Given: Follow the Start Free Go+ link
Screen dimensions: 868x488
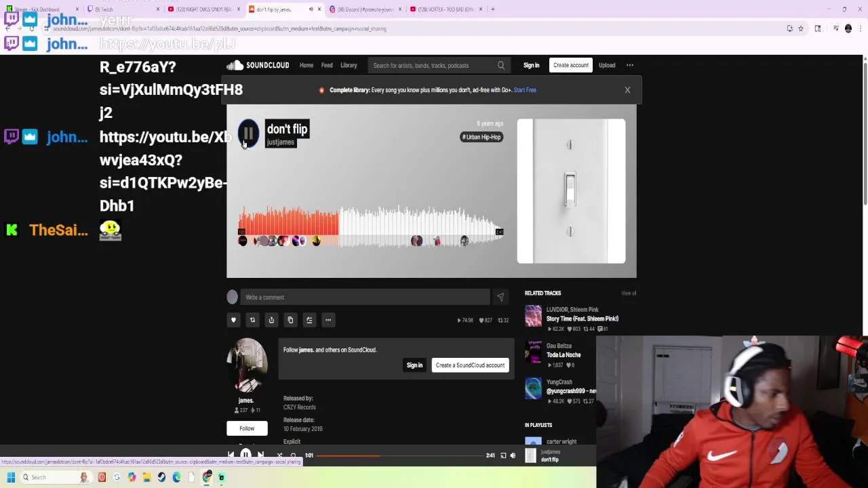Looking at the screenshot, I should 525,89.
